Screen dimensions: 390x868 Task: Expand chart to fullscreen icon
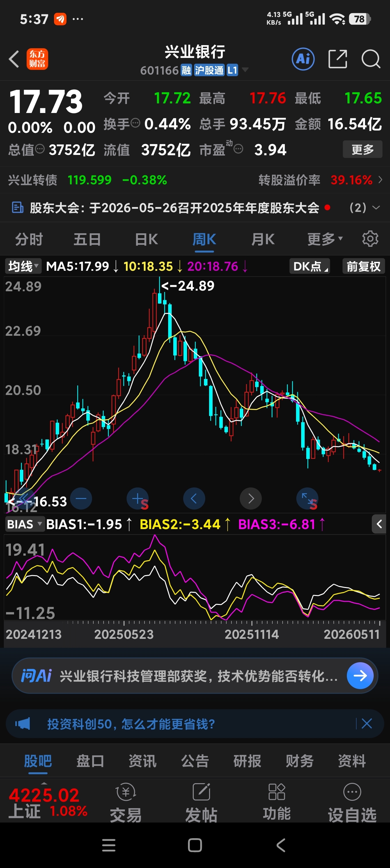coord(307,498)
